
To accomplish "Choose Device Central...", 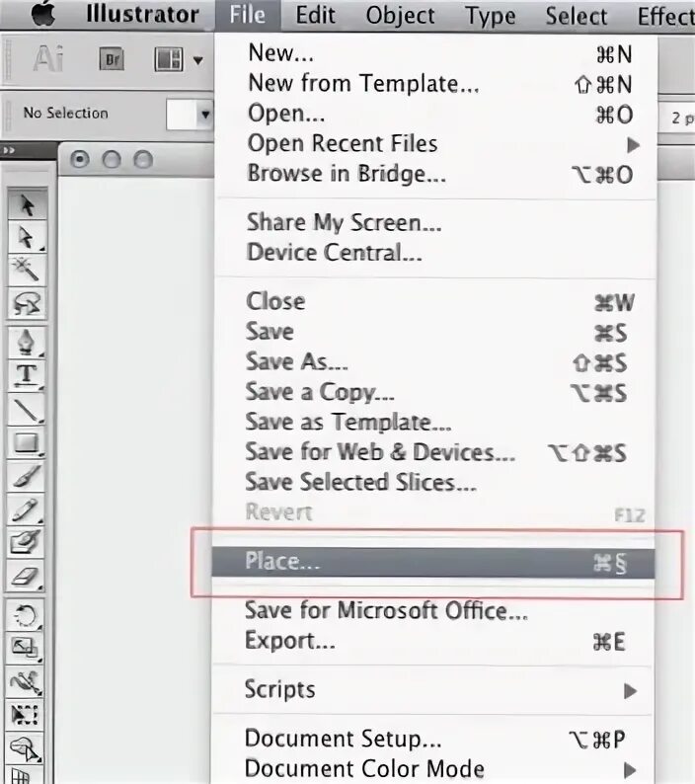I will [435, 253].
